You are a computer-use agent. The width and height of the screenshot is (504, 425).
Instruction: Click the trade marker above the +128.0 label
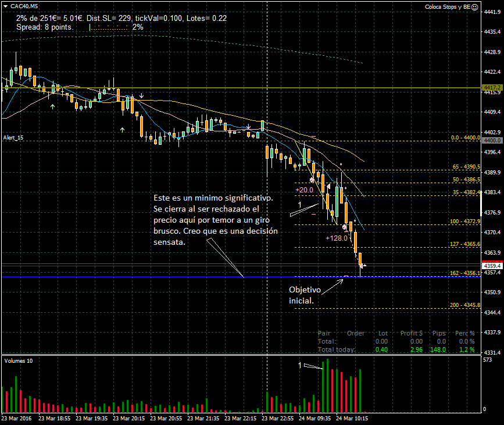point(345,227)
